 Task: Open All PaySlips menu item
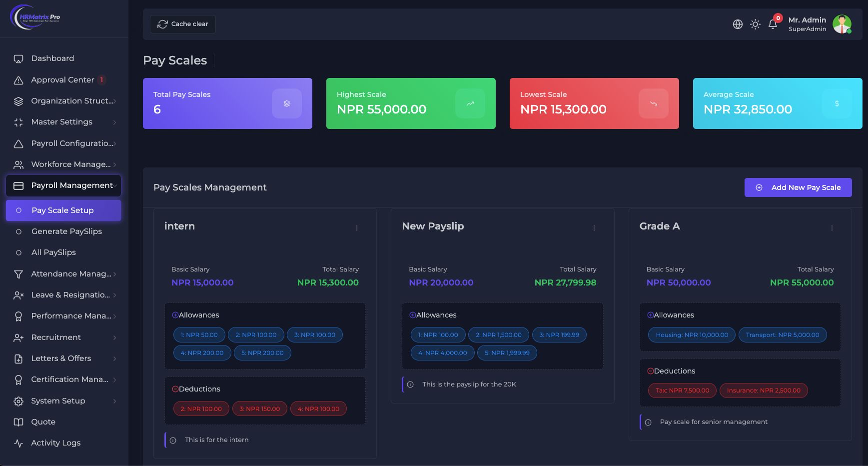(x=63, y=252)
